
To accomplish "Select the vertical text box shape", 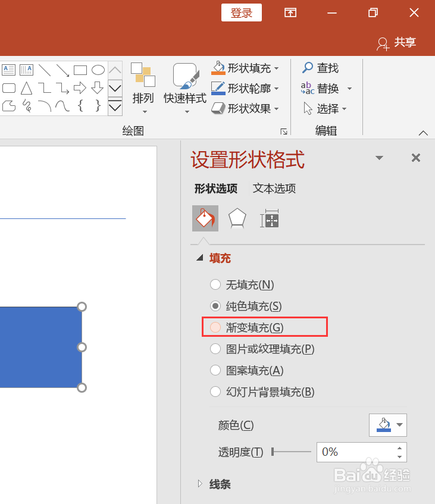I will pyautogui.click(x=26, y=70).
